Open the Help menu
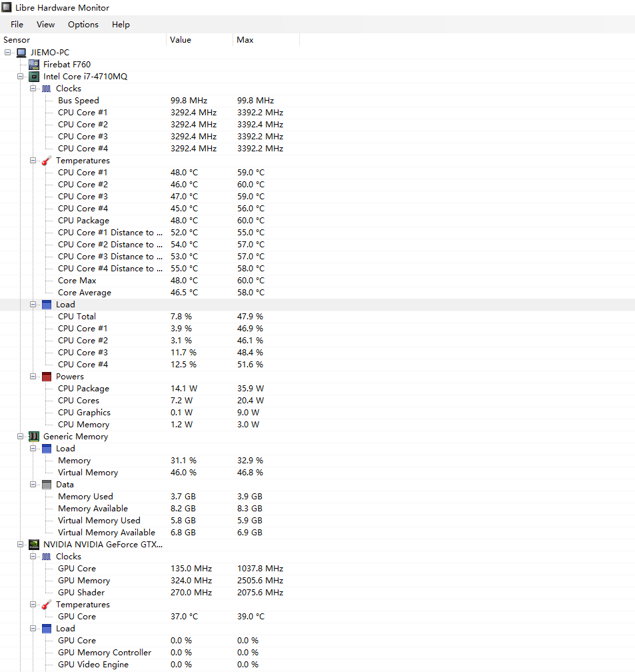 point(121,25)
